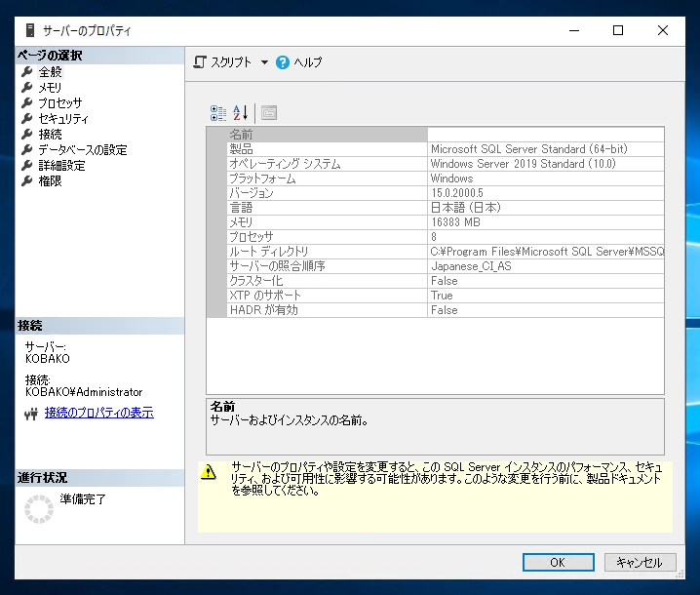The image size is (700, 595).
Task: Click the 日本語 (日本) language value
Action: (466, 207)
